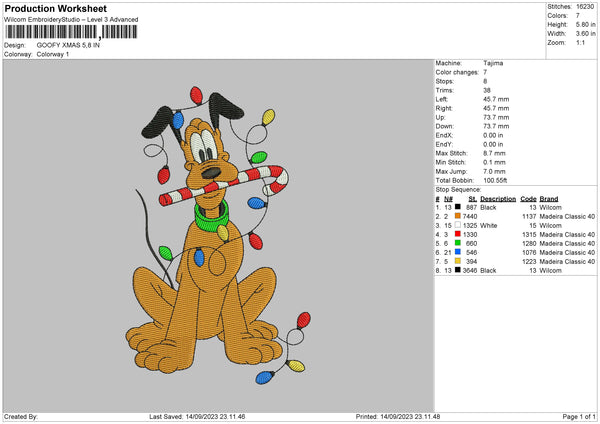
Task: Click the Trims value 38
Action: click(x=487, y=90)
